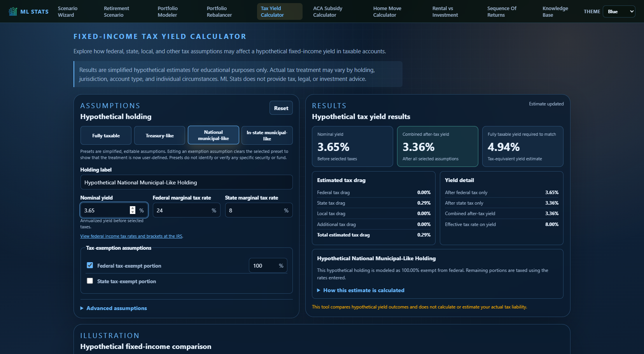This screenshot has height=354, width=644.
Task: Edit the State marginal tax rate field
Action: click(x=259, y=210)
